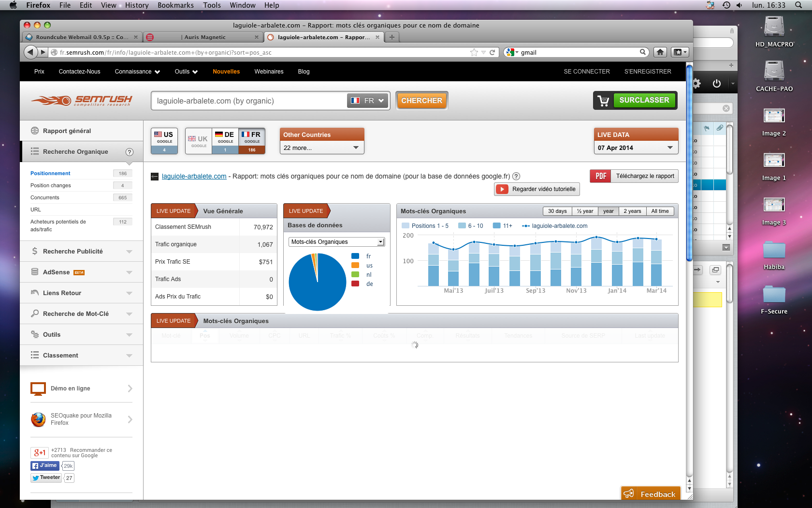Switch to the Roundcube Webmail tab
The height and width of the screenshot is (508, 812).
coord(82,37)
